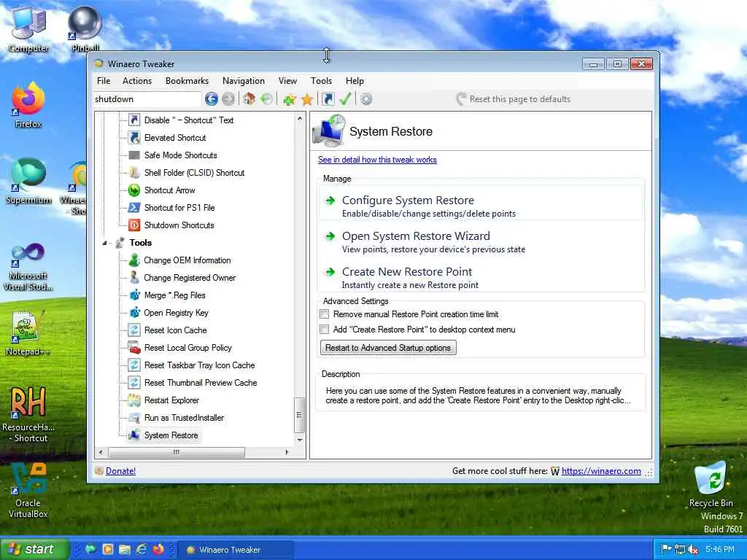747x560 pixels.
Task: Click the green arrow beside Open System Restore Wizard
Action: pos(330,236)
